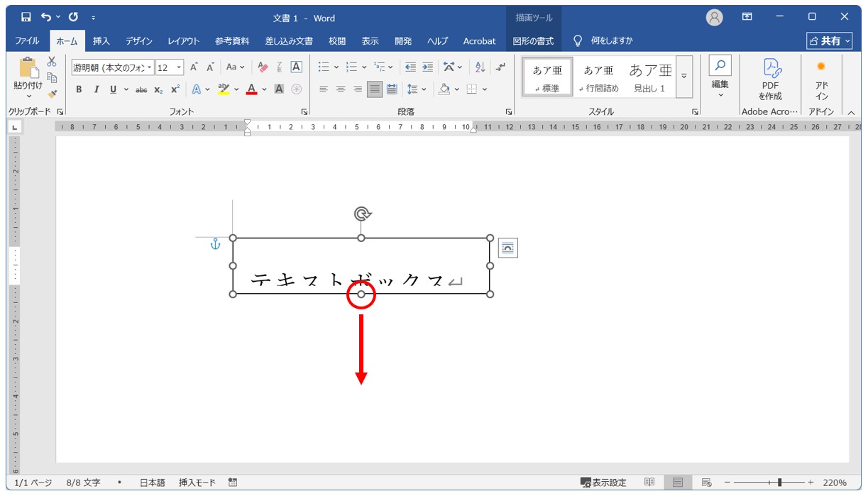Click the 共有 share button
868x496 pixels.
click(x=829, y=41)
